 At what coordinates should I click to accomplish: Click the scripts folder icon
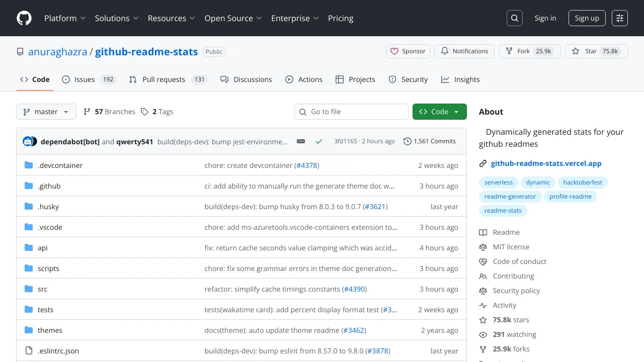pyautogui.click(x=29, y=268)
